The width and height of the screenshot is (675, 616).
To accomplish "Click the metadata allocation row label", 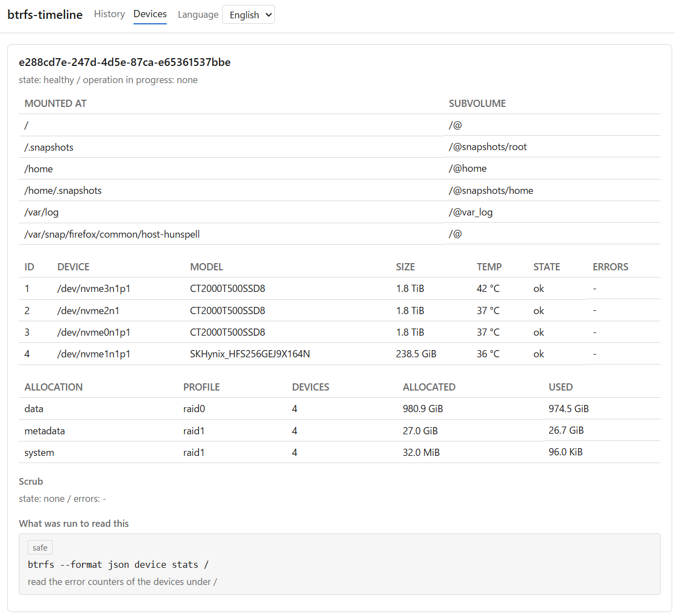I will point(44,431).
